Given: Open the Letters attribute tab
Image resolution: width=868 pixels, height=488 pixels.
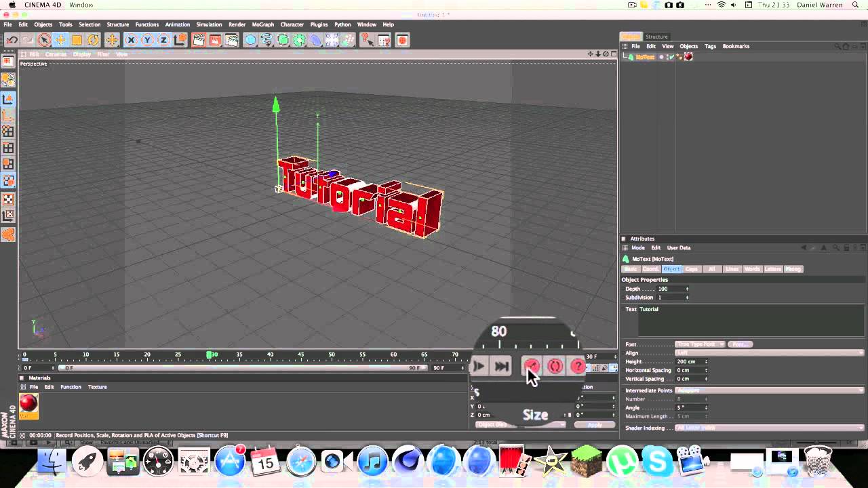Looking at the screenshot, I should pyautogui.click(x=772, y=269).
